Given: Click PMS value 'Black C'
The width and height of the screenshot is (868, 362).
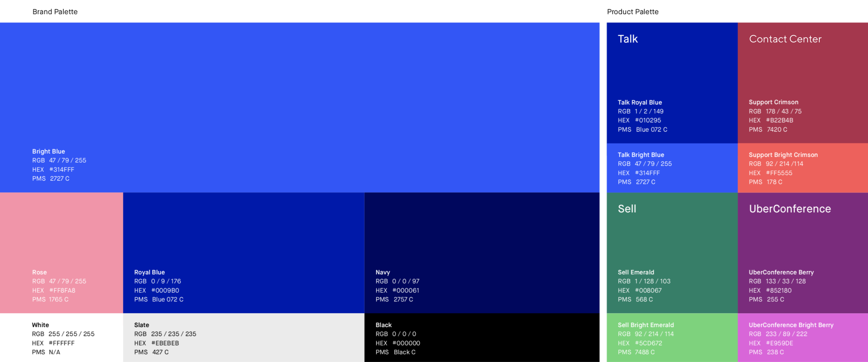Looking at the screenshot, I should [405, 352].
